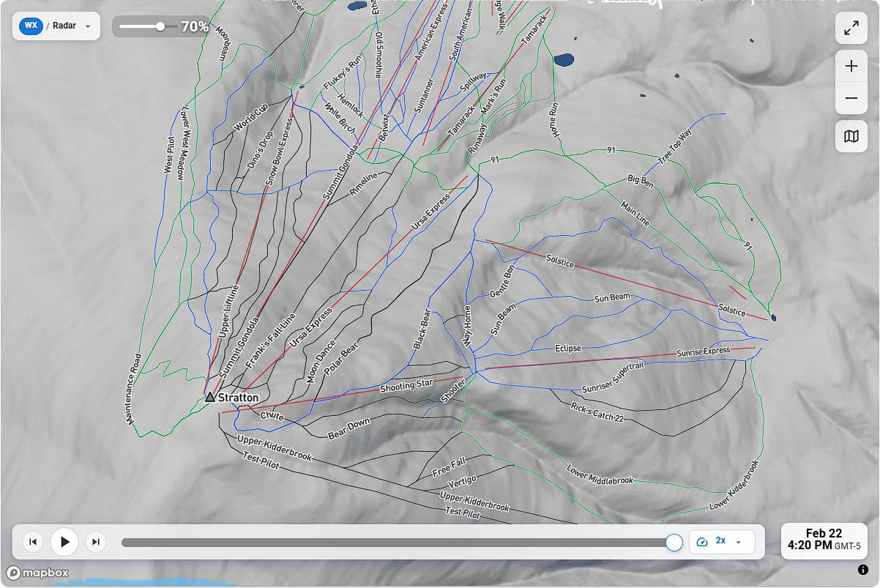Click the Shooter trail label

(452, 391)
